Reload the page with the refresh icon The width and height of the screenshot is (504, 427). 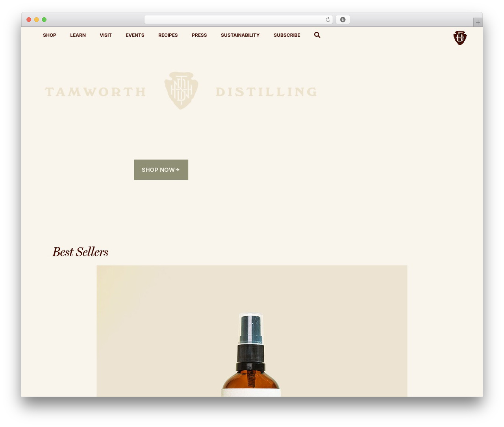click(328, 20)
